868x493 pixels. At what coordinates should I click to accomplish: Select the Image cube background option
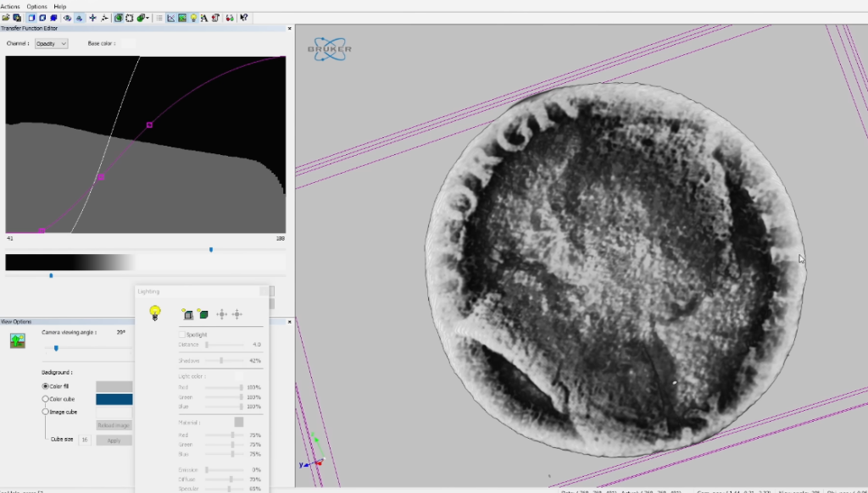pyautogui.click(x=46, y=412)
